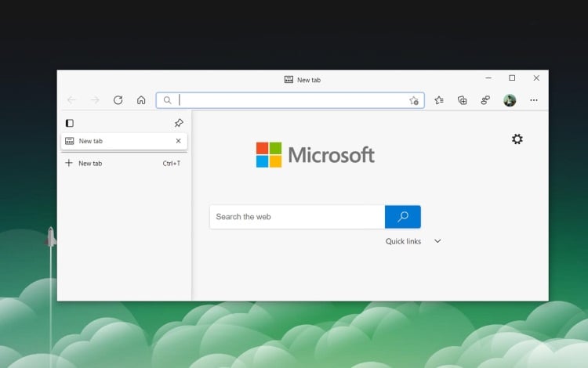This screenshot has width=588, height=368.
Task: Open page settings gear icon
Action: pos(517,139)
